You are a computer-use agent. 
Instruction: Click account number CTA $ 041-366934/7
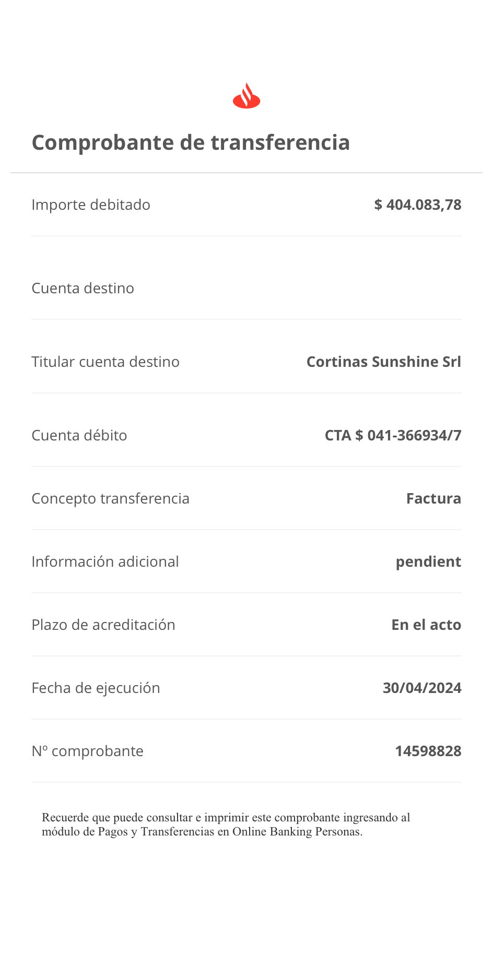click(393, 435)
